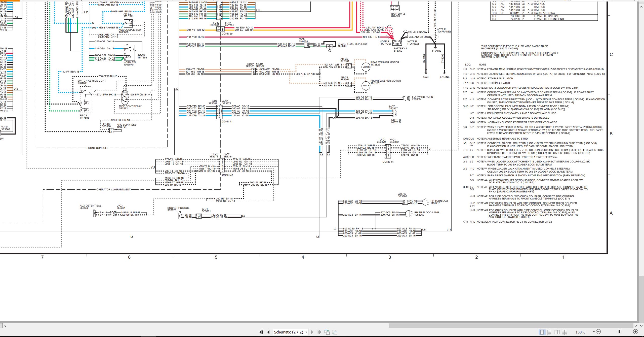Viewport: 644px width, 337px height.
Task: Click the ARC SUPPRESS label
Action: (x=126, y=125)
